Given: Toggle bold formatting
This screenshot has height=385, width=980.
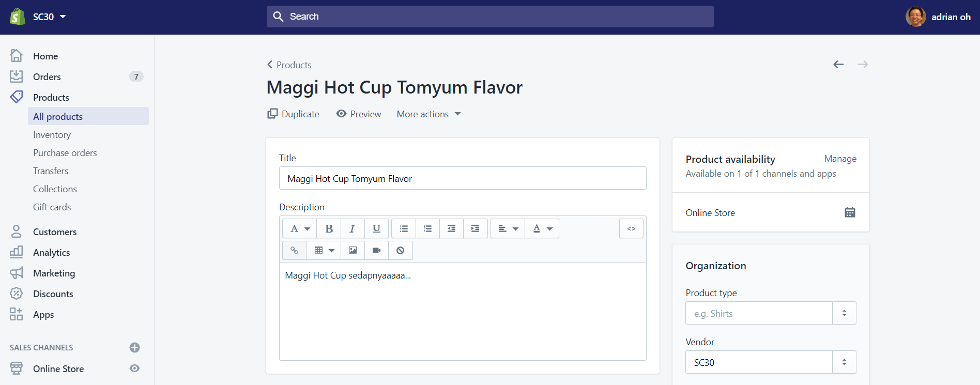Looking at the screenshot, I should click(329, 228).
